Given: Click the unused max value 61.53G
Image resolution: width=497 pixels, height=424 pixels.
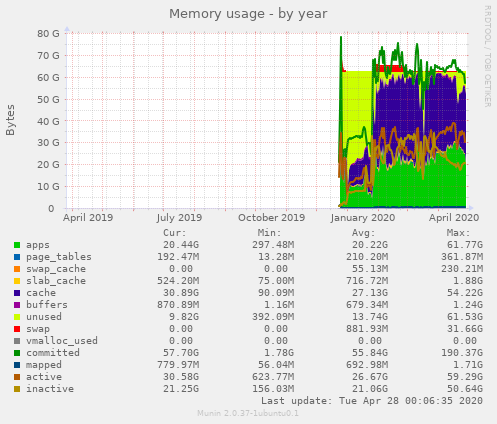Looking at the screenshot, I should click(x=465, y=317).
